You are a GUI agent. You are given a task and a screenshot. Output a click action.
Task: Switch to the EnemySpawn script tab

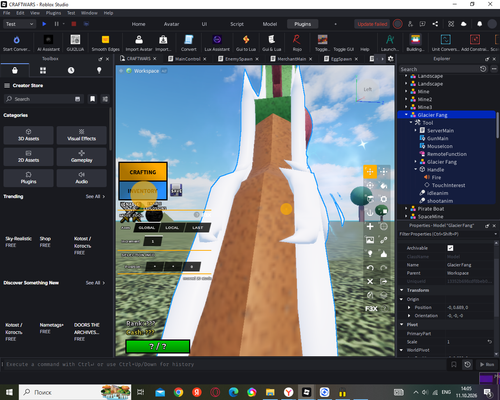pos(238,59)
